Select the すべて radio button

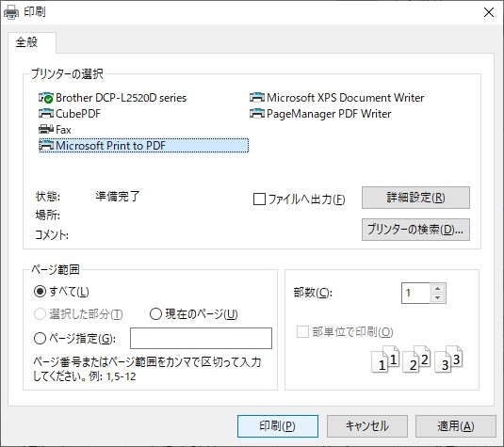pyautogui.click(x=40, y=292)
